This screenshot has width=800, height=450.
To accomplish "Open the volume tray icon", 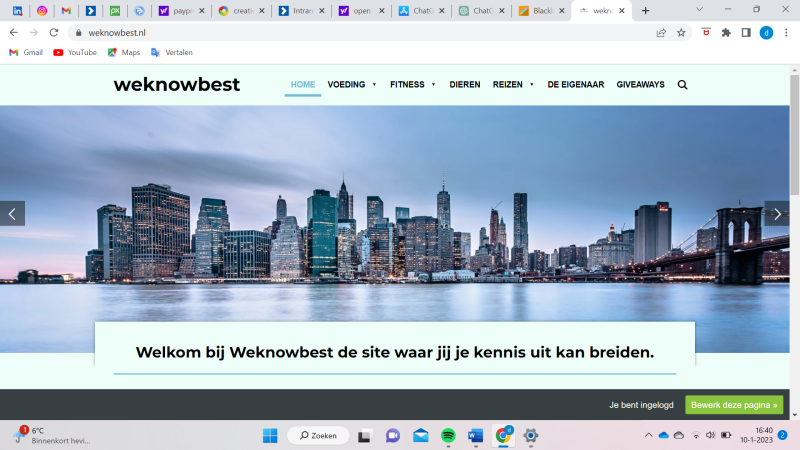I will pos(711,435).
